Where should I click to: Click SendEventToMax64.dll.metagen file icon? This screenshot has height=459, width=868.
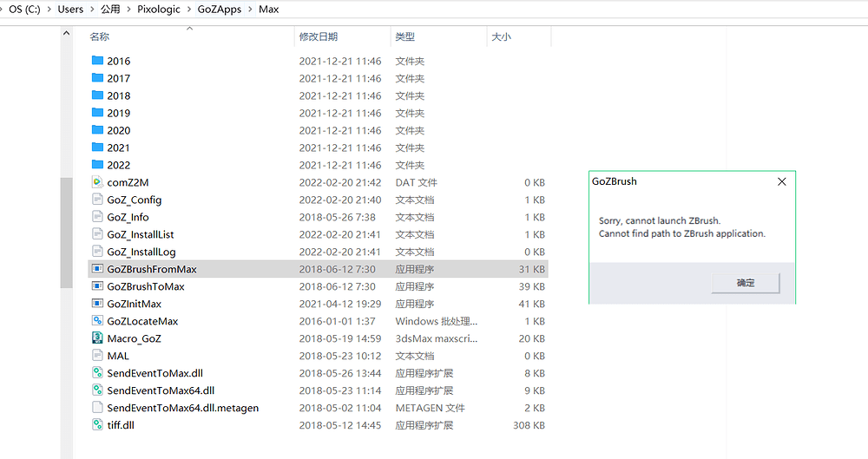[x=97, y=408]
